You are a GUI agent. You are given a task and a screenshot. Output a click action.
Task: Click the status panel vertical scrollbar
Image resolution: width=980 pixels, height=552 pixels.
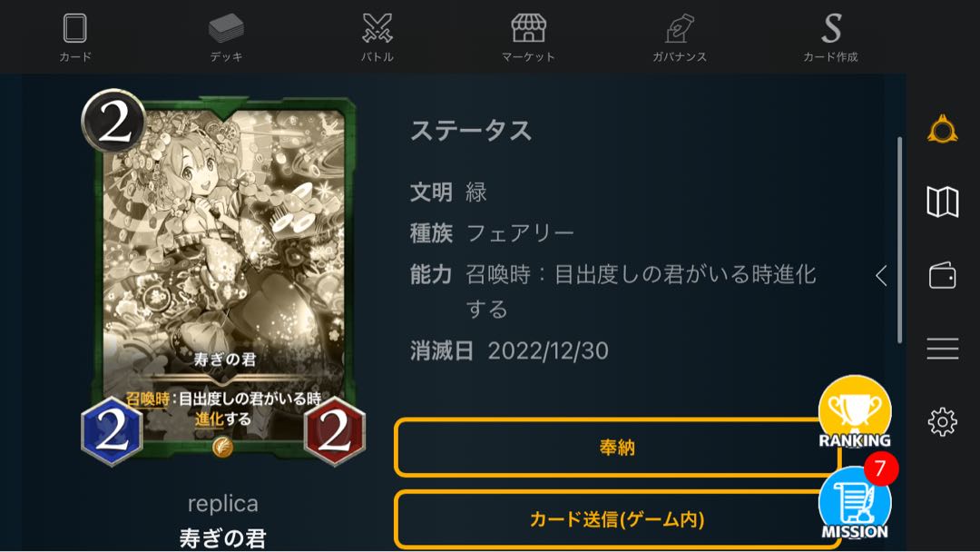[900, 240]
